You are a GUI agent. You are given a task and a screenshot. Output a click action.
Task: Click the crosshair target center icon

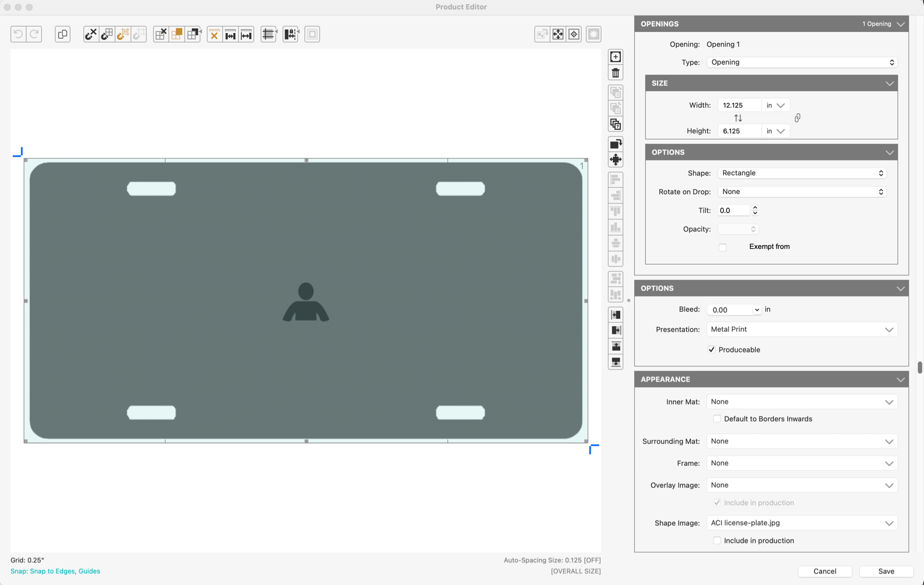coord(574,34)
